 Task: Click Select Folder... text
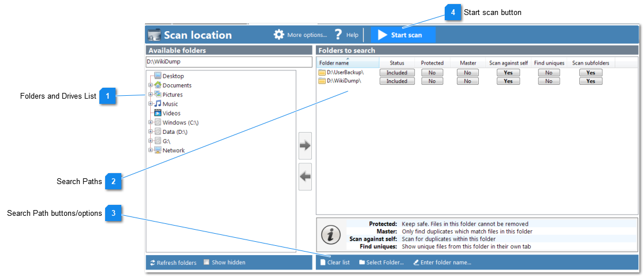pos(385,263)
